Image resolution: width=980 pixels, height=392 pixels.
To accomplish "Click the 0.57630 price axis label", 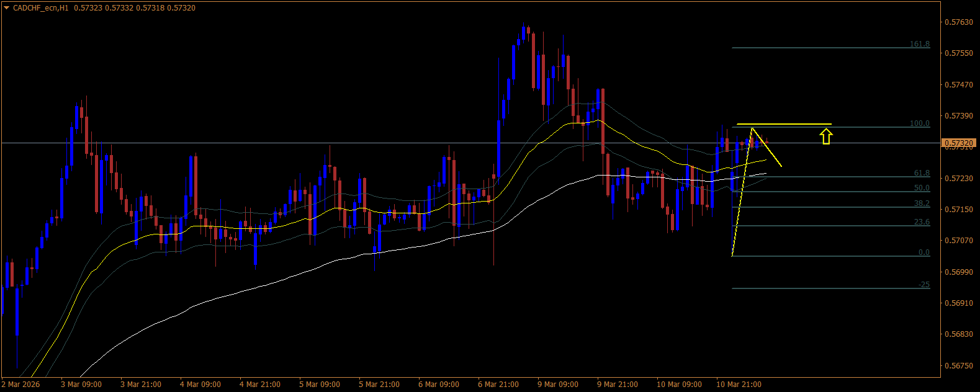I will [x=958, y=22].
